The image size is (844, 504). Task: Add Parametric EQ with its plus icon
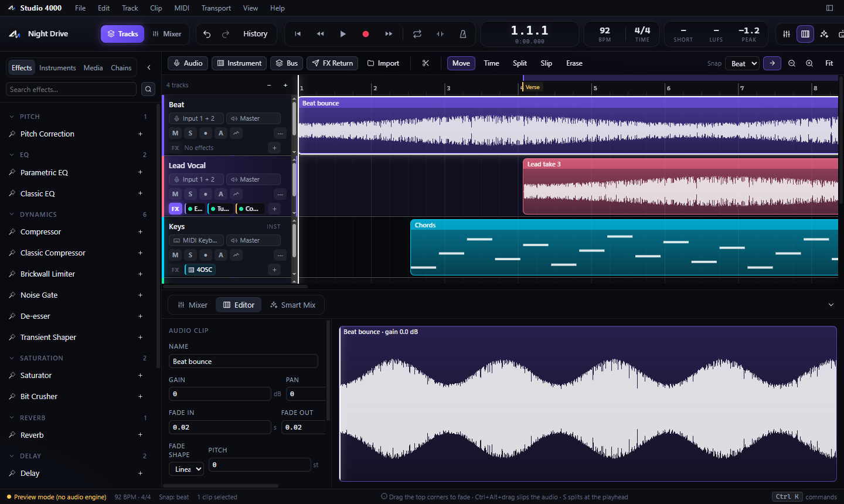140,172
